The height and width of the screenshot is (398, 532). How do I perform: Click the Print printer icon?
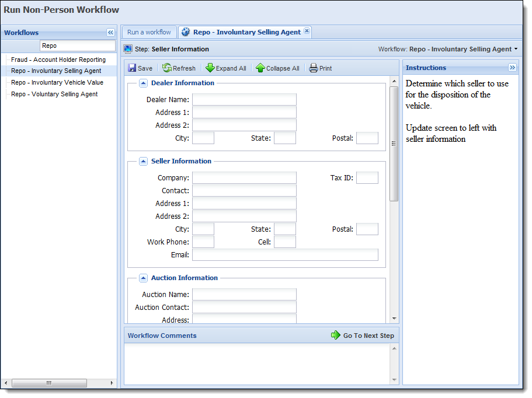(314, 68)
